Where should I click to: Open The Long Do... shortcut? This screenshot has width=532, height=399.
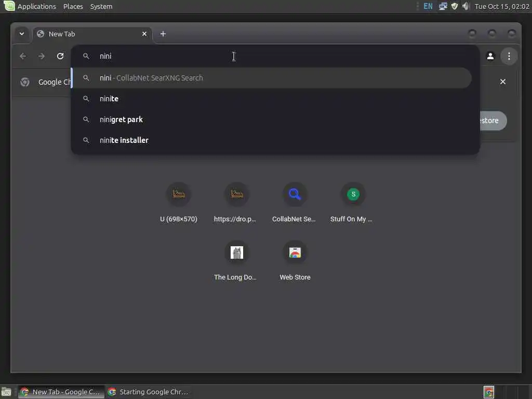point(236,261)
